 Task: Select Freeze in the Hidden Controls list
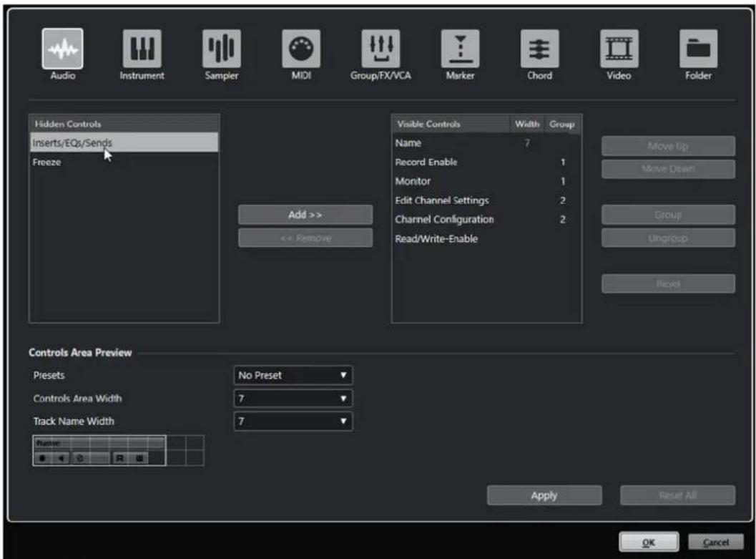(x=124, y=162)
